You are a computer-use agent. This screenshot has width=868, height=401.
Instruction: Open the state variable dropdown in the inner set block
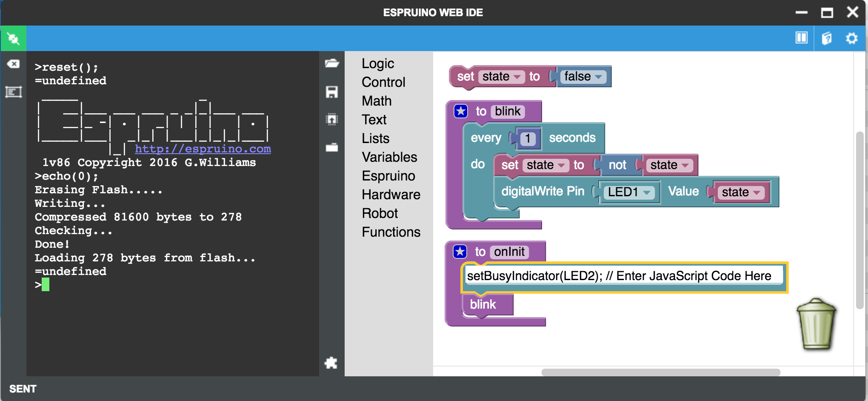coord(546,165)
